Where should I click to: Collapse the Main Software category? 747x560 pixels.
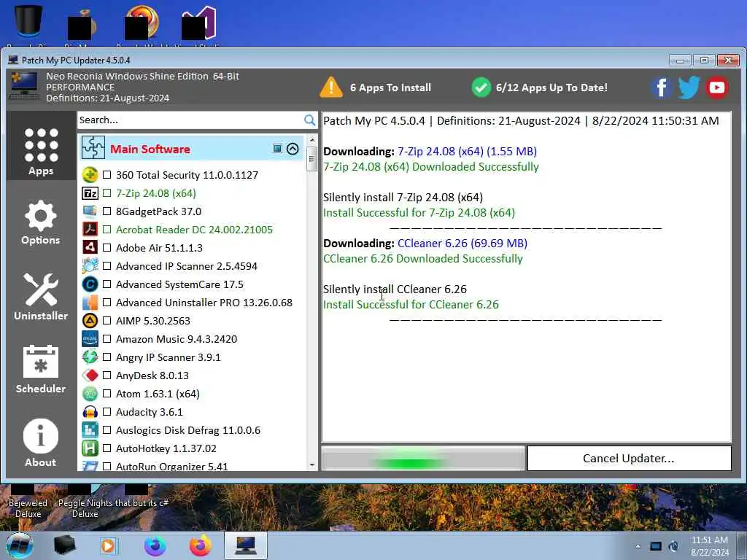point(293,149)
